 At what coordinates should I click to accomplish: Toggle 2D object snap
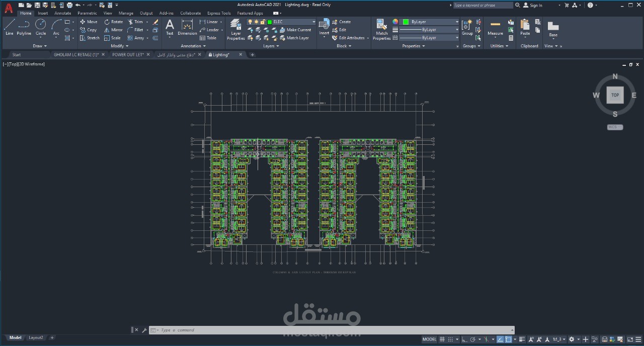(x=508, y=339)
